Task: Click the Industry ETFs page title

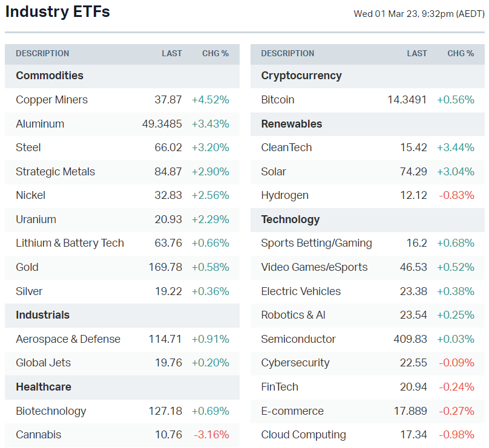Action: [57, 11]
